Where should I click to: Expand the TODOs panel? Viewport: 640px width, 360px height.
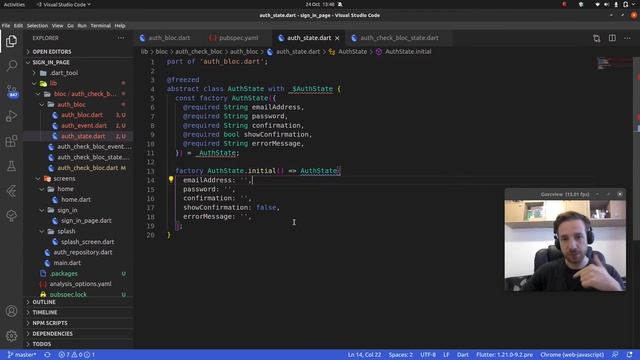pyautogui.click(x=79, y=344)
